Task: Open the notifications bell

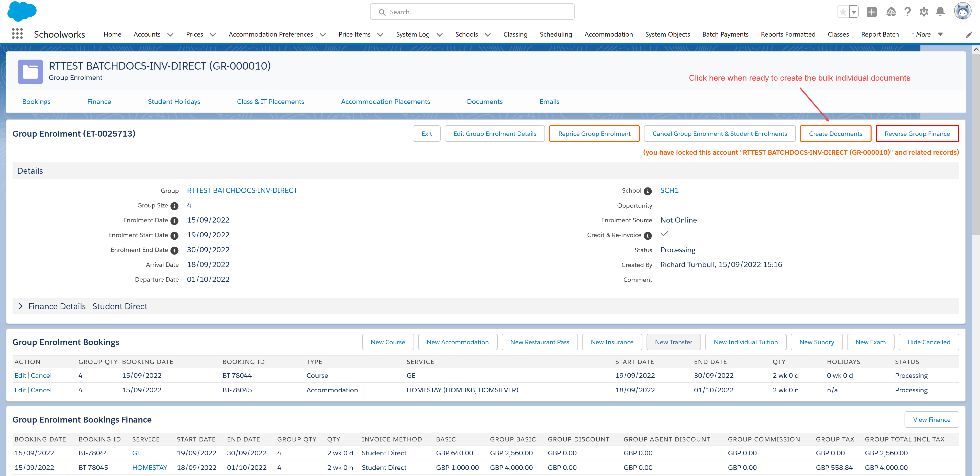Action: pyautogui.click(x=940, y=12)
